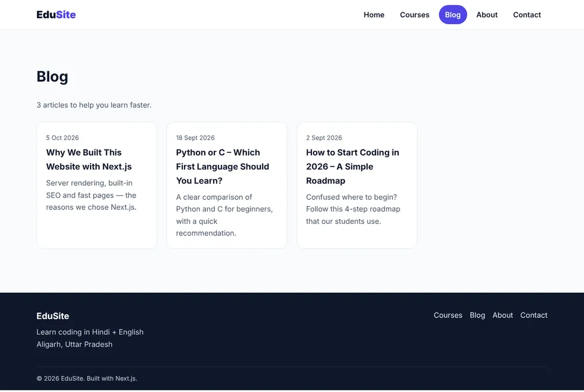Image resolution: width=584 pixels, height=392 pixels.
Task: Open About in the top navigation
Action: point(487,15)
